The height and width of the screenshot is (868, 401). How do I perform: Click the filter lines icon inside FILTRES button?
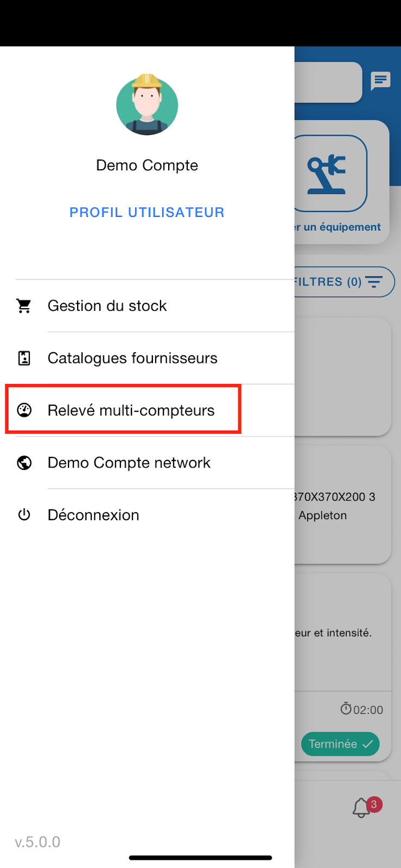pos(374,282)
